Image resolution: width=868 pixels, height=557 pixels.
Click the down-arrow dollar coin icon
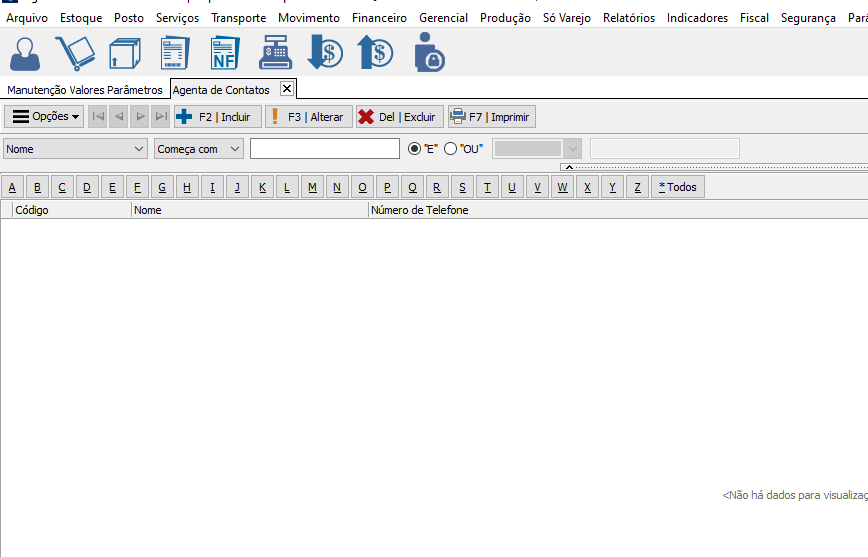click(325, 52)
